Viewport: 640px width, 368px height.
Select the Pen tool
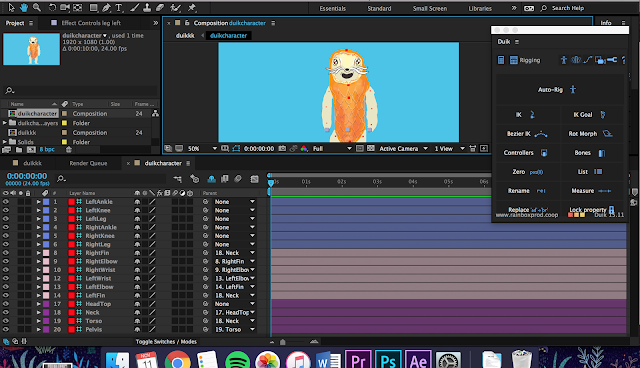click(107, 7)
